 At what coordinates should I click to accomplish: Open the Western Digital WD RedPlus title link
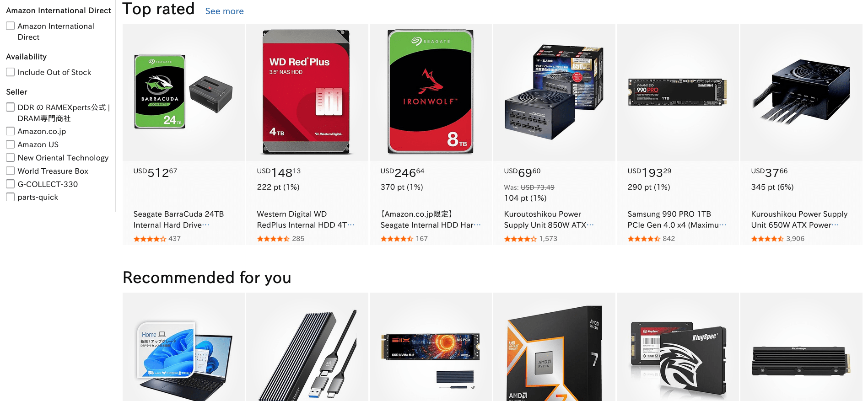(x=305, y=219)
